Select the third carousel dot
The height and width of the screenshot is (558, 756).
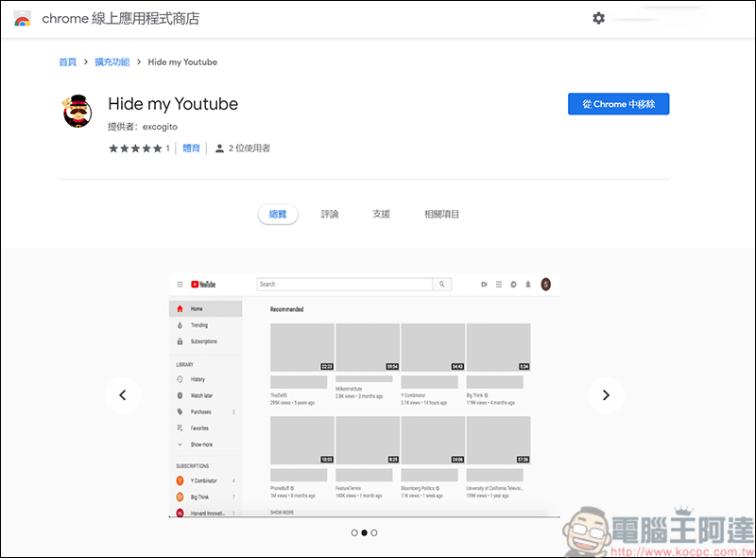374,532
